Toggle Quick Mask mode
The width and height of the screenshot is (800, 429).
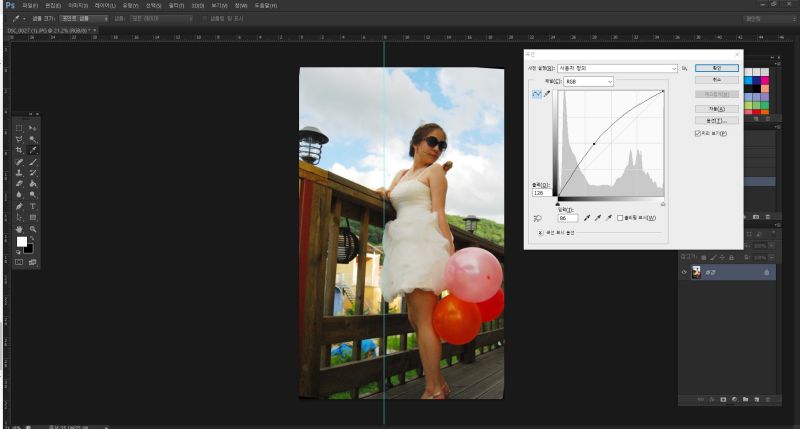coord(19,262)
